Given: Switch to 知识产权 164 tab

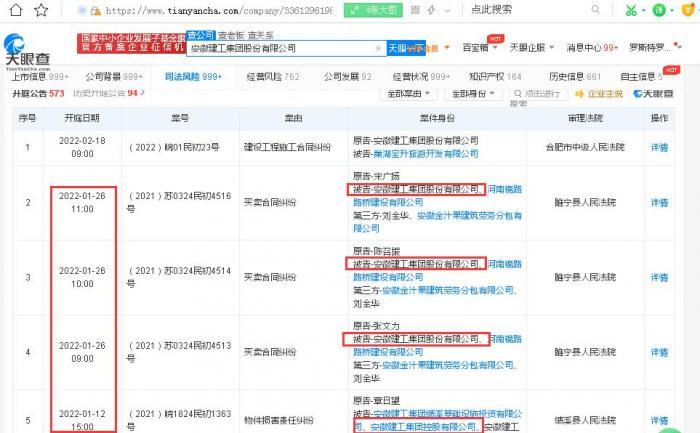Looking at the screenshot, I should [x=495, y=77].
